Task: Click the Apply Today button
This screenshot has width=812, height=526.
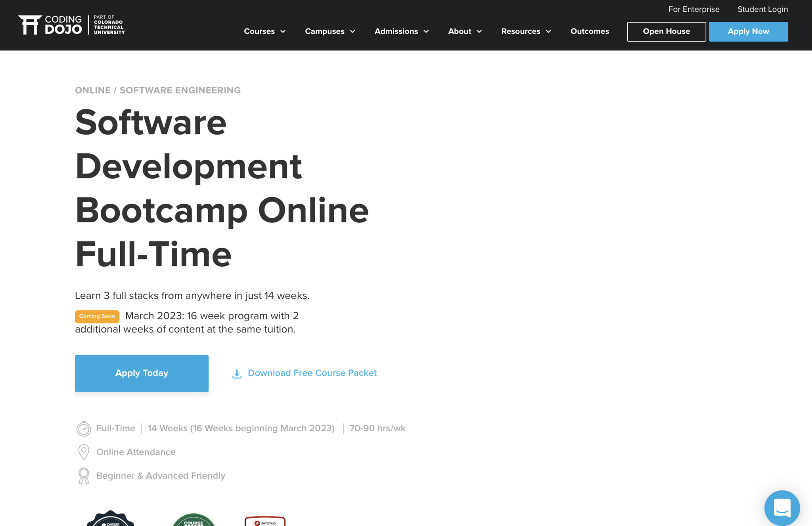Action: pos(142,373)
